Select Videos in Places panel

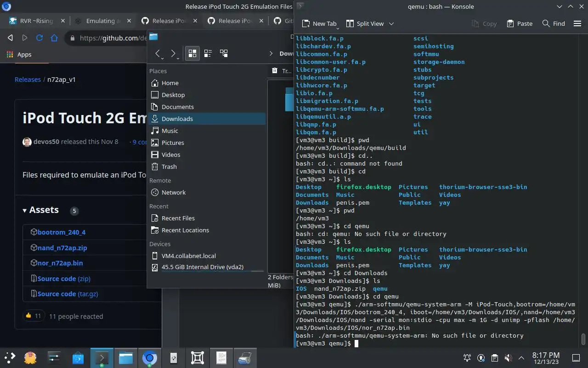click(x=207, y=155)
